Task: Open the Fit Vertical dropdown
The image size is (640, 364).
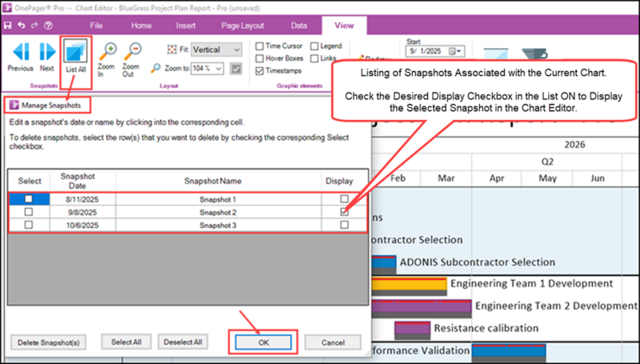Action: 216,50
